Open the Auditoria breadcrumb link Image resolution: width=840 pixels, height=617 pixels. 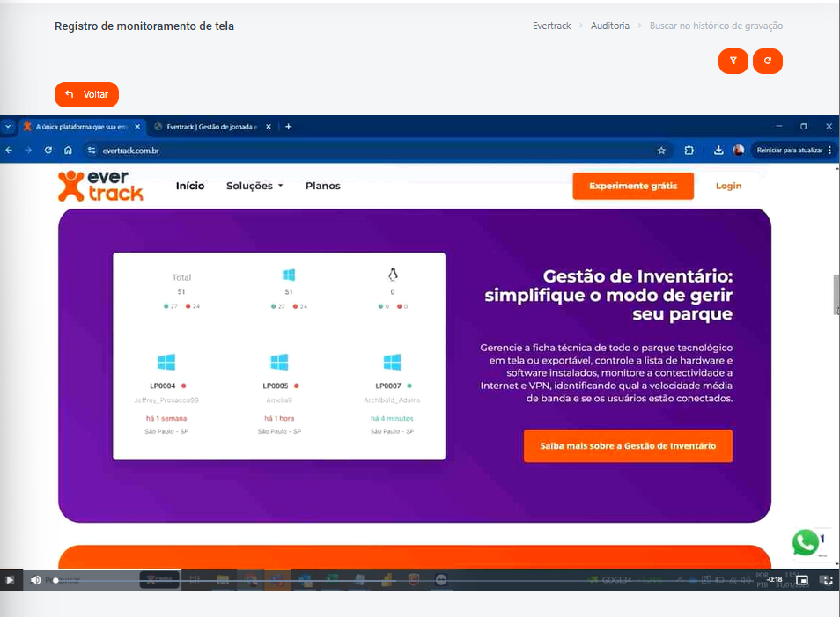(x=610, y=26)
